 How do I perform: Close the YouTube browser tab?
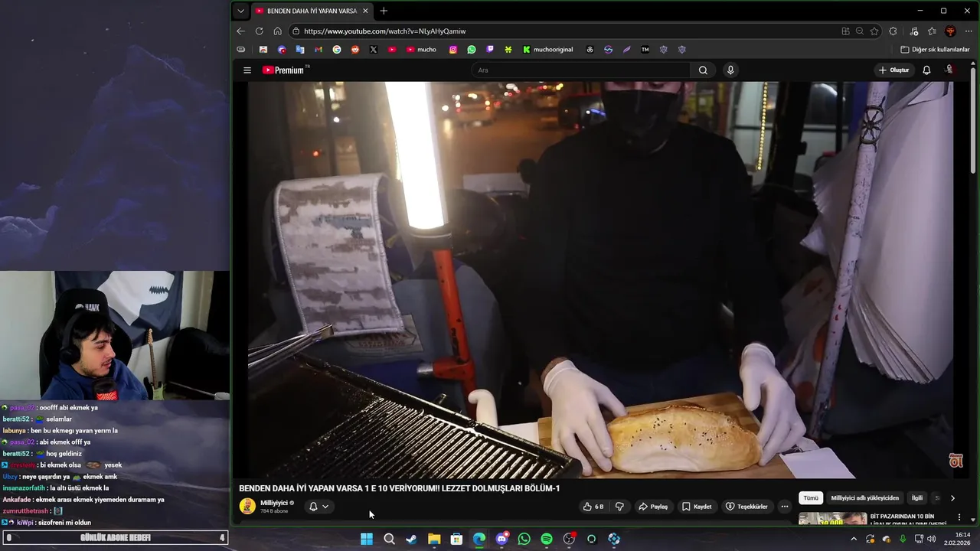tap(365, 11)
